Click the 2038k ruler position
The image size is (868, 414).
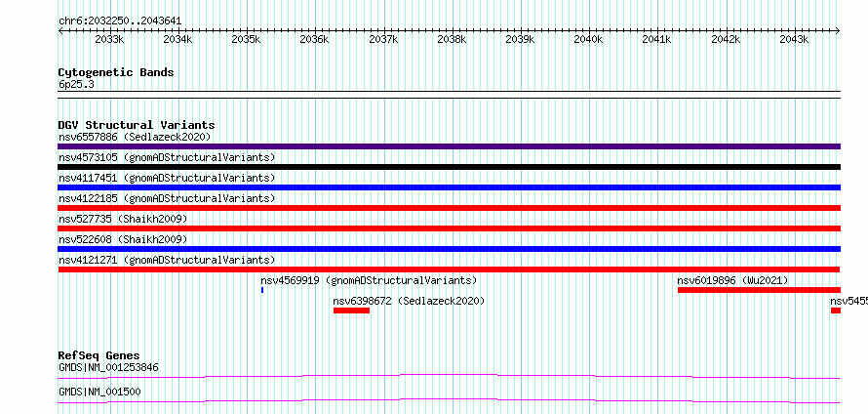click(453, 39)
